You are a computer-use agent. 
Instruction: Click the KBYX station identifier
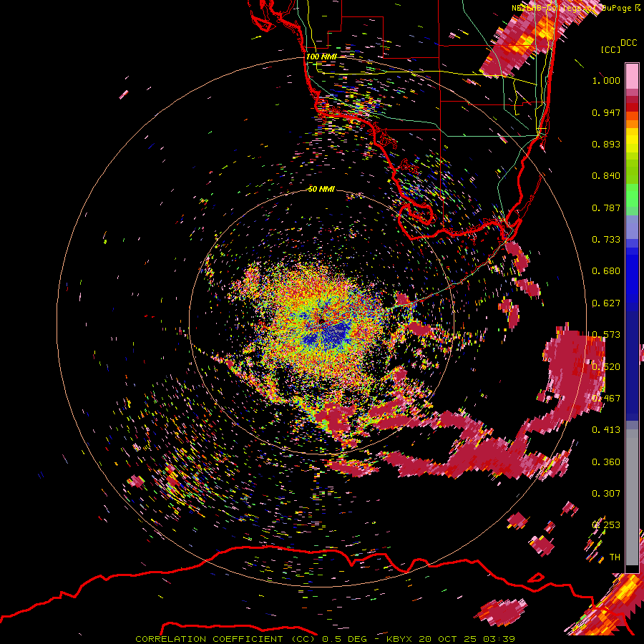point(399,639)
